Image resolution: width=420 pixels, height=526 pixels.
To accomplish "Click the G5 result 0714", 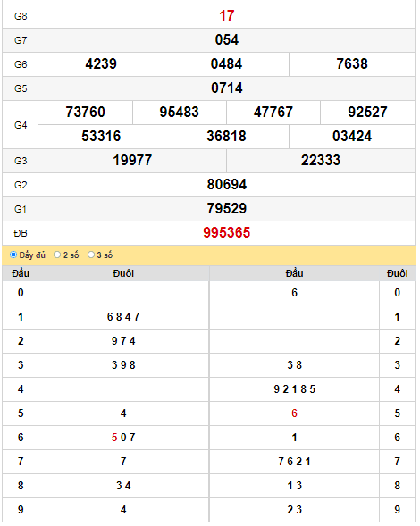I will (227, 88).
